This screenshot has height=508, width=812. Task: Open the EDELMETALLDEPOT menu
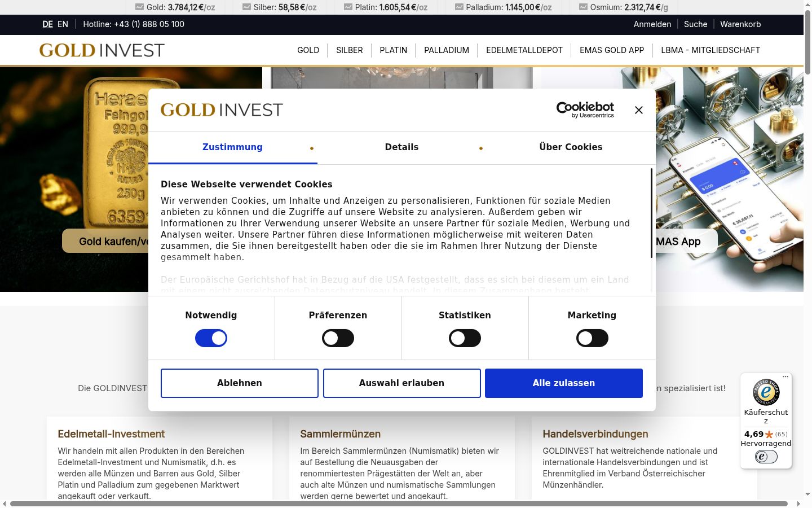tap(524, 50)
